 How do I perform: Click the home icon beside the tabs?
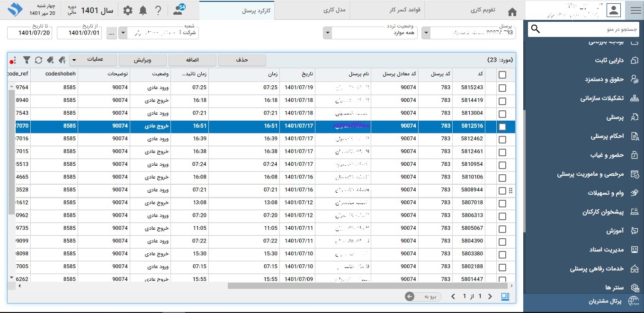pyautogui.click(x=512, y=11)
